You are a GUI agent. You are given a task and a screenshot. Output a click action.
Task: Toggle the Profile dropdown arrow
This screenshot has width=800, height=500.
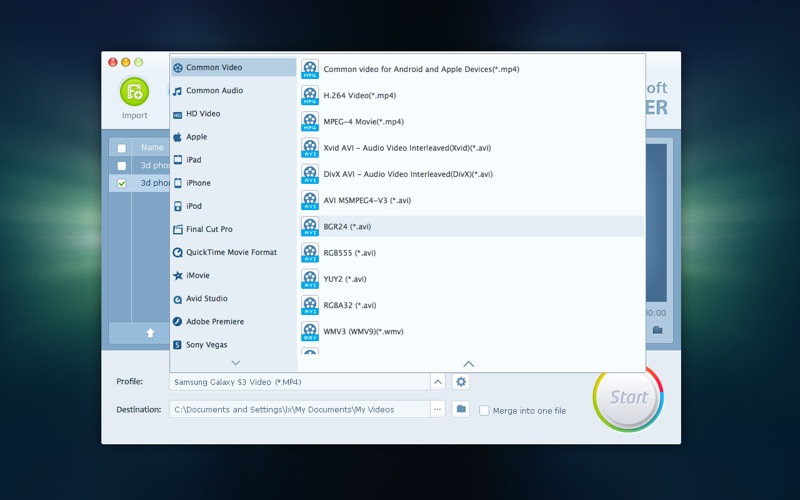(x=438, y=382)
